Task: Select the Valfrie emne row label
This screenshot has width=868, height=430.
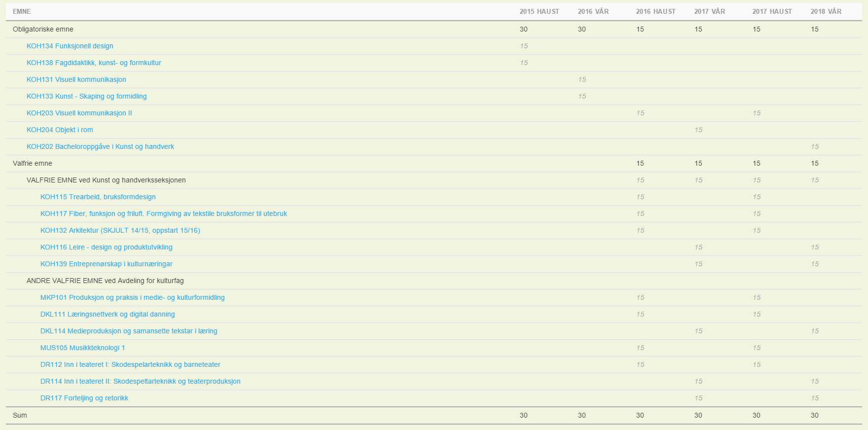Action: pos(33,163)
